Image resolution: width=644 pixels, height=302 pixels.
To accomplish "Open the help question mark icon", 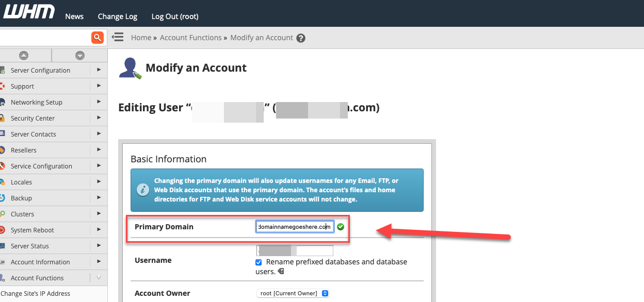I will [x=301, y=38].
